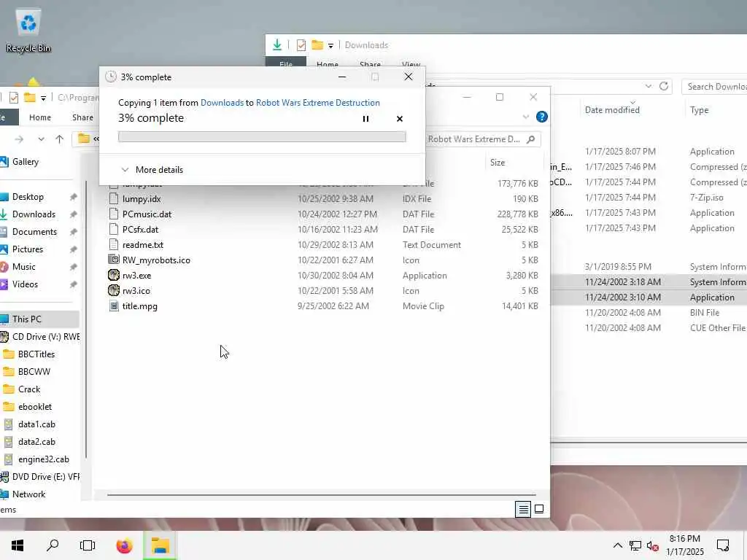Select engine32.cab in the sidebar
Viewport: 747px width, 560px height.
43,459
